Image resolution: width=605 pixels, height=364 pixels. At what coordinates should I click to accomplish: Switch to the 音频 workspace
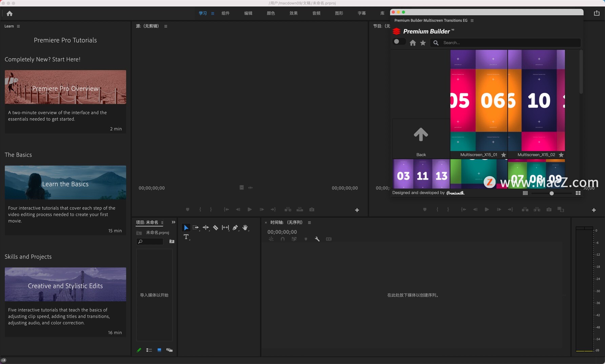tap(316, 13)
